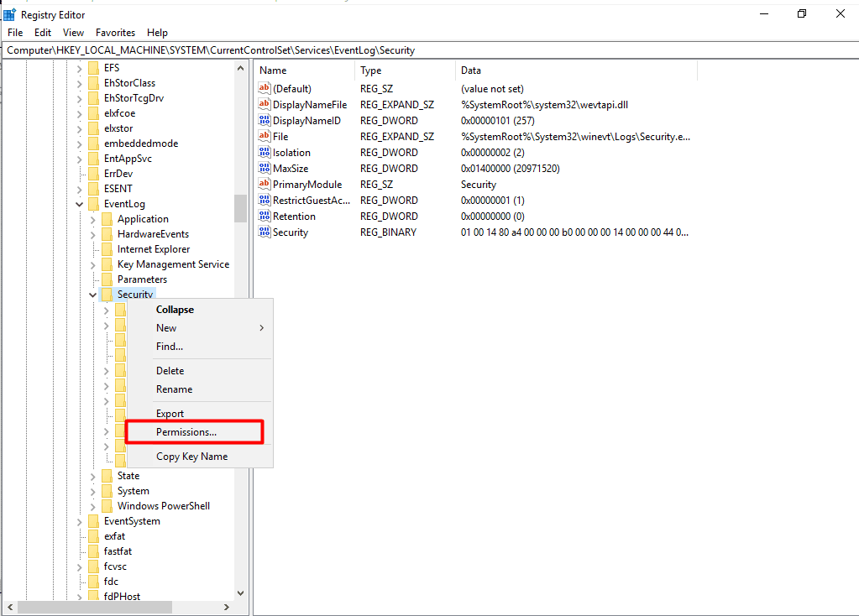Sort values by Data column header

[x=576, y=70]
